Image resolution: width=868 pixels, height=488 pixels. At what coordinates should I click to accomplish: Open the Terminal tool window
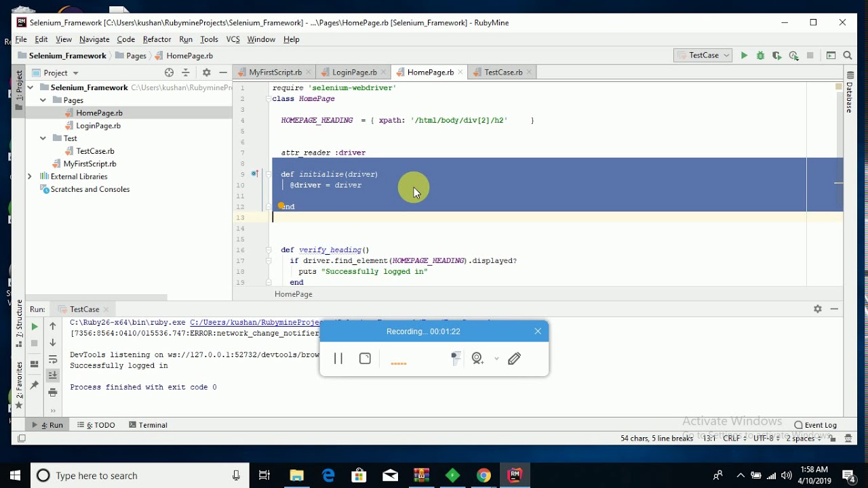[x=148, y=425]
